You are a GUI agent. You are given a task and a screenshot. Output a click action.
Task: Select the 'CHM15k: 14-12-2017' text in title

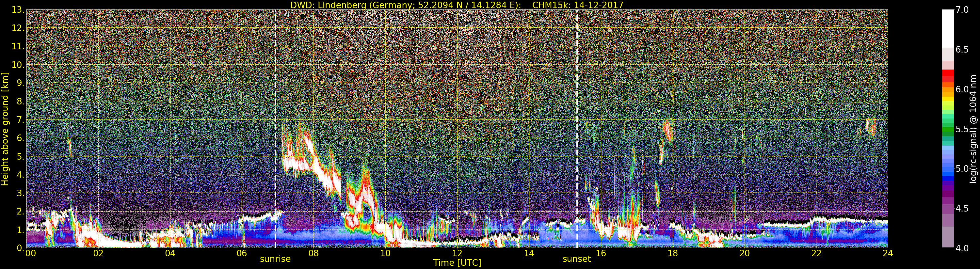click(578, 5)
